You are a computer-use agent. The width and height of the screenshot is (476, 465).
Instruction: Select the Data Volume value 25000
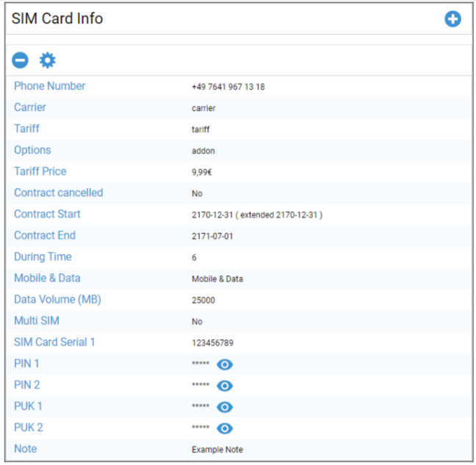(x=203, y=300)
